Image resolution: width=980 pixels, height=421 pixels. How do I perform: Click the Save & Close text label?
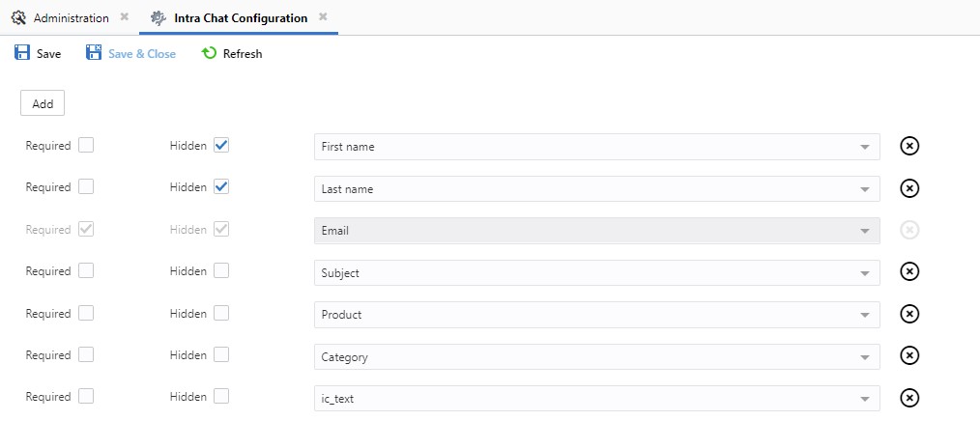142,54
